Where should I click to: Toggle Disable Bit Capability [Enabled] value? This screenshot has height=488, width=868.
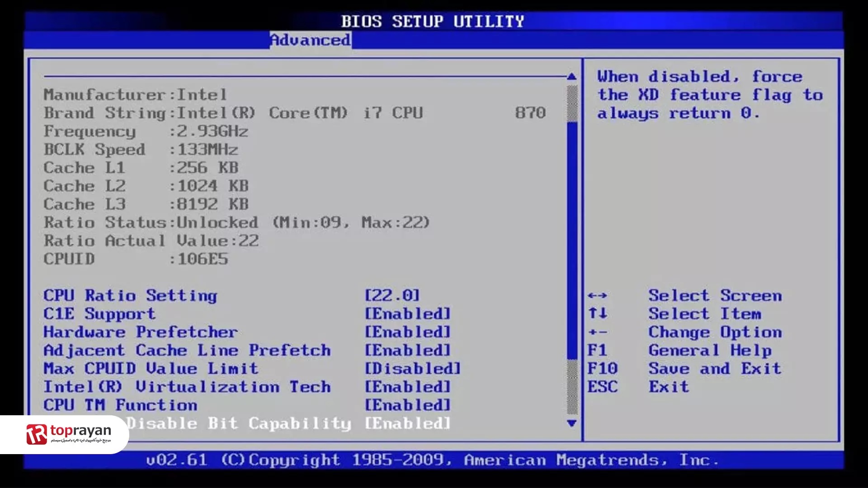point(408,423)
